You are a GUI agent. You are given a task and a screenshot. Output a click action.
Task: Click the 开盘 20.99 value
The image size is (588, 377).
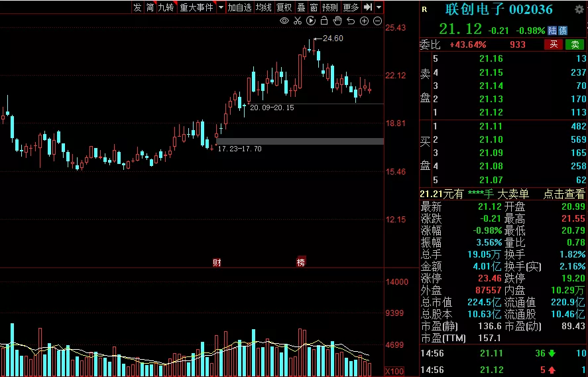pyautogui.click(x=573, y=206)
